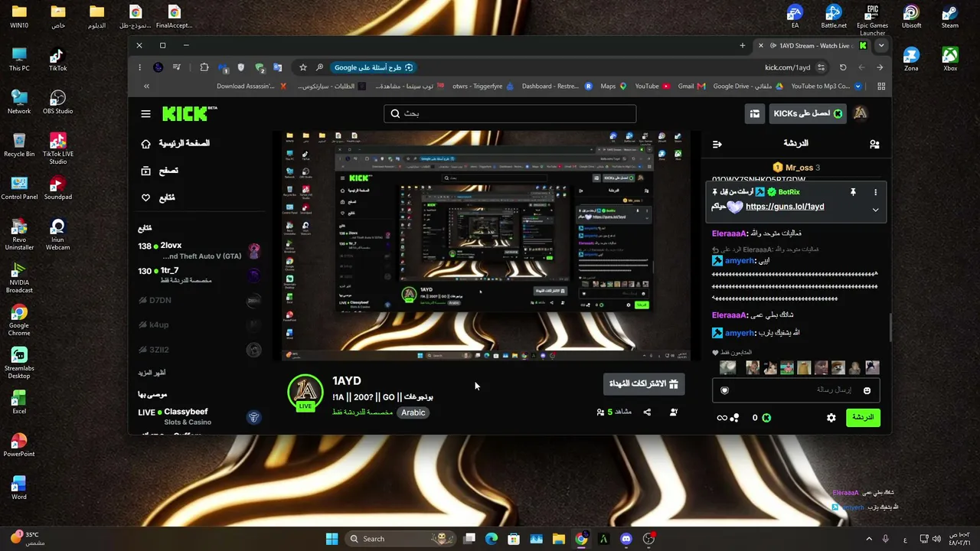
Task: Collapse the chat panel with arrow icon
Action: point(717,144)
